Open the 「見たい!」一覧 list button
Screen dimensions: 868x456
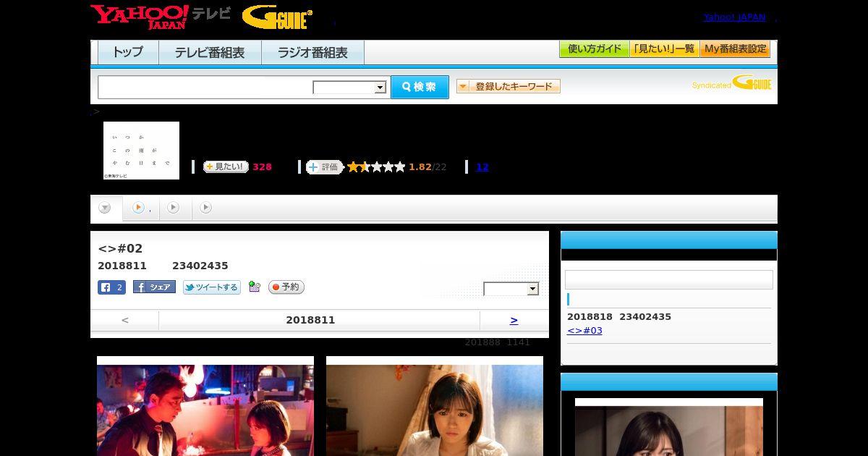(664, 49)
